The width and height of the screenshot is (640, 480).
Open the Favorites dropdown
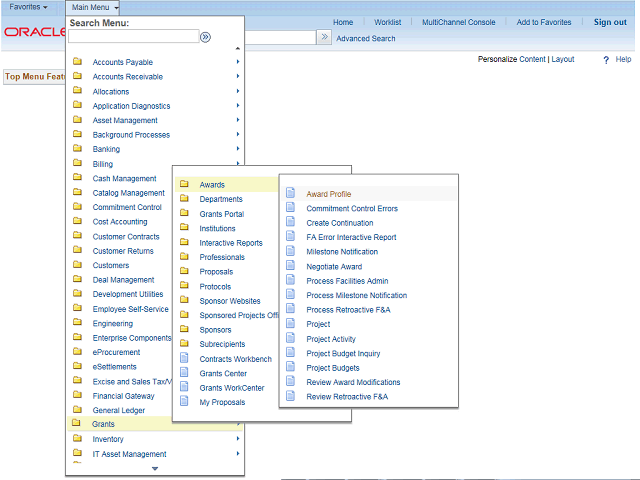click(x=28, y=7)
